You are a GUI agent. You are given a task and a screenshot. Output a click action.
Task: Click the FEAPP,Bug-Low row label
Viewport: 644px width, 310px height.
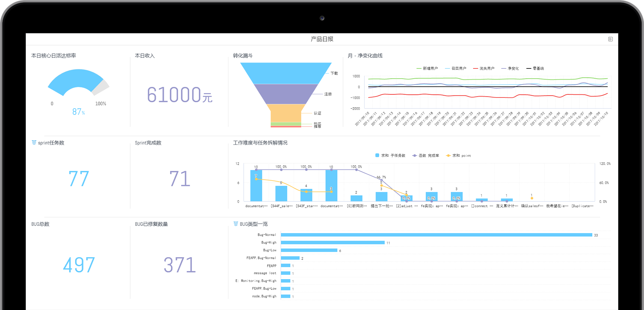tap(264, 288)
